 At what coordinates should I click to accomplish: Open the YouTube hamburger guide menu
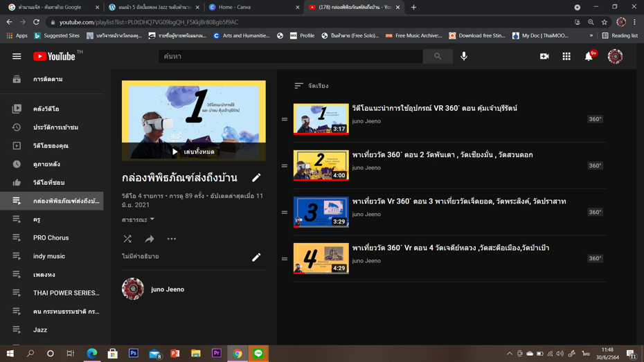coord(17,57)
